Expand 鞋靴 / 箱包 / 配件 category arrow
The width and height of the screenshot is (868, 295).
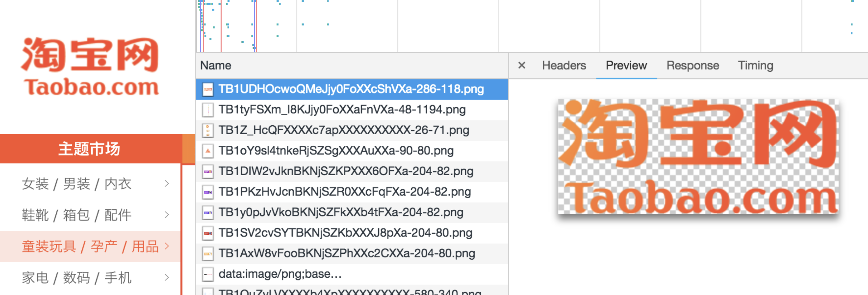coord(166,215)
